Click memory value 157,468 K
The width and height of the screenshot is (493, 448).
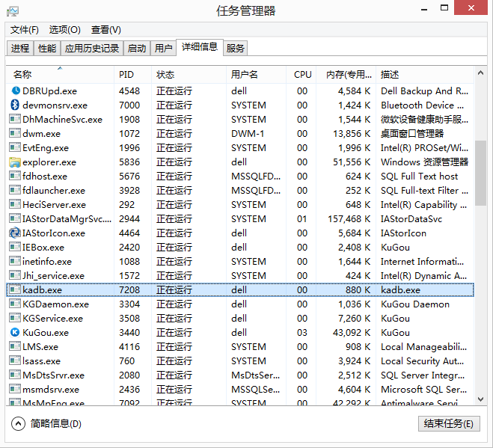(349, 218)
